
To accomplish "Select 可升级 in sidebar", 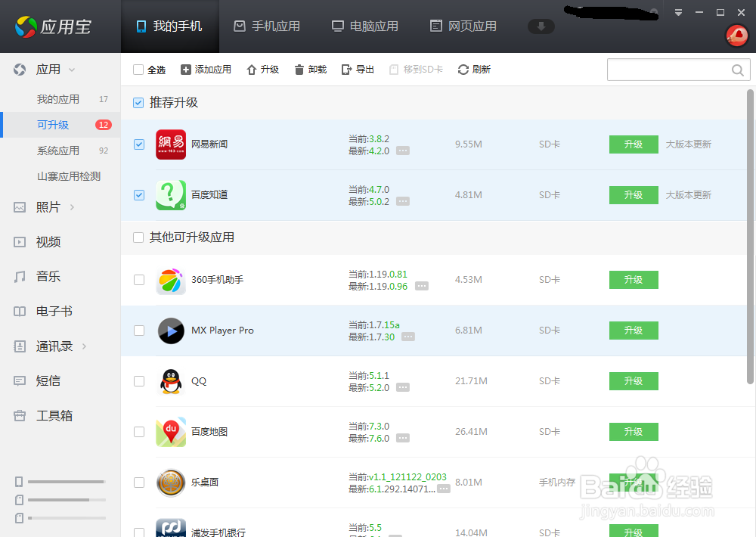I will (60, 125).
